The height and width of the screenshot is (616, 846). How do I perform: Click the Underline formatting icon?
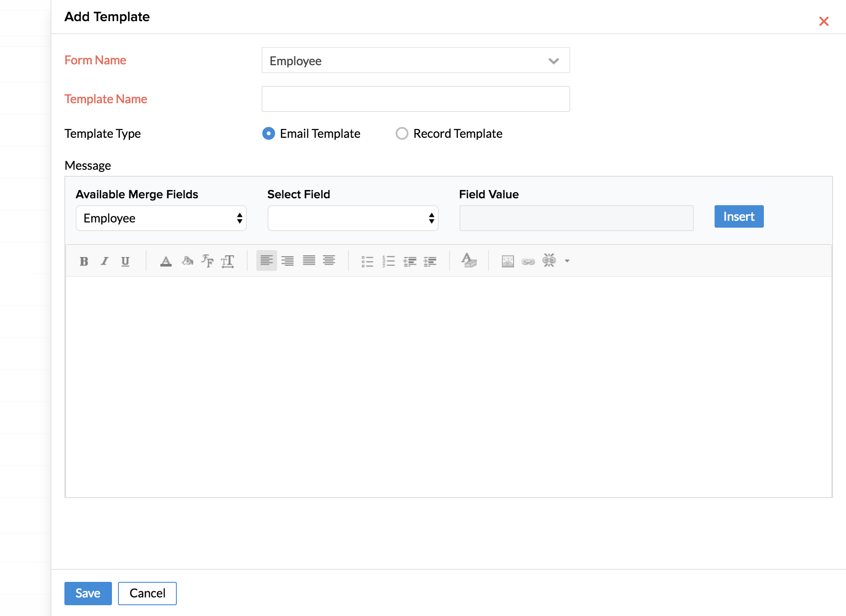[125, 260]
